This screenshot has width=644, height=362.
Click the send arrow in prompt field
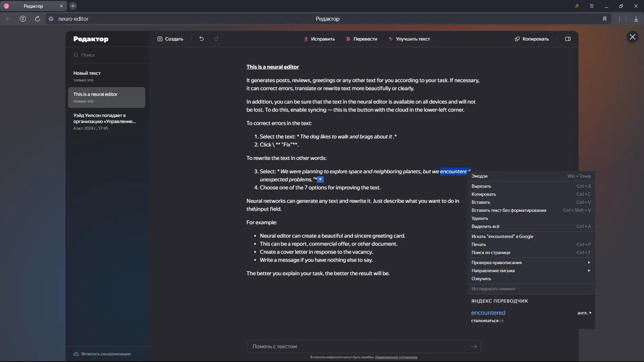tap(474, 347)
